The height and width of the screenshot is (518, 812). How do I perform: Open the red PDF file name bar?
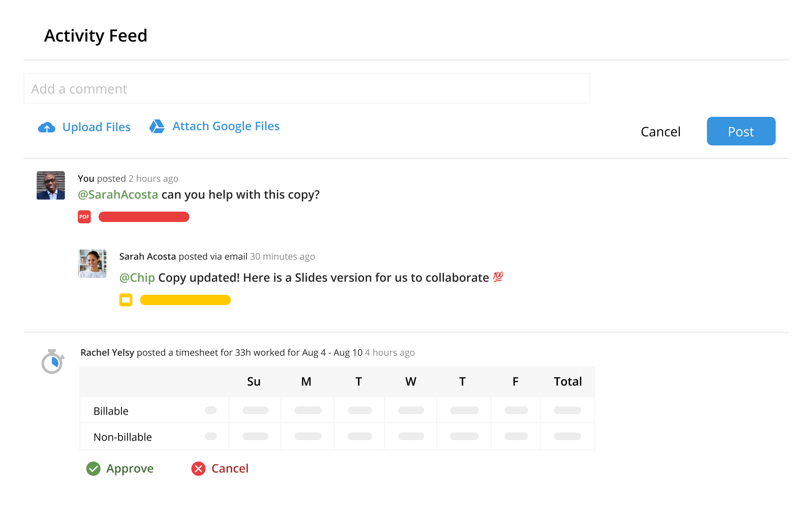point(144,217)
